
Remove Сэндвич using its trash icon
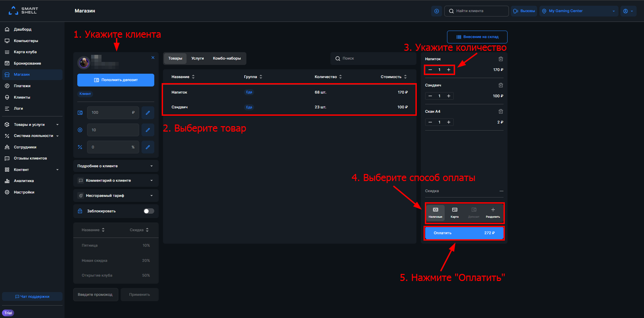click(500, 85)
